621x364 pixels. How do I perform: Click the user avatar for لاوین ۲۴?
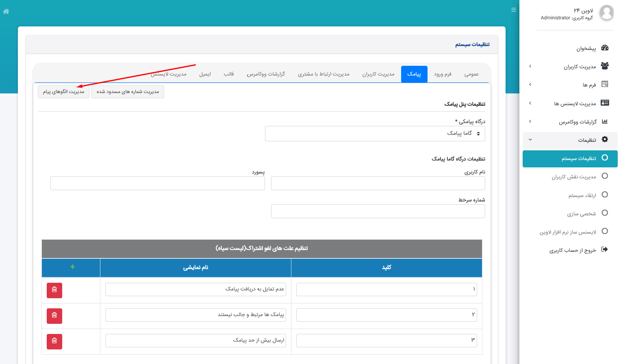[x=606, y=13]
